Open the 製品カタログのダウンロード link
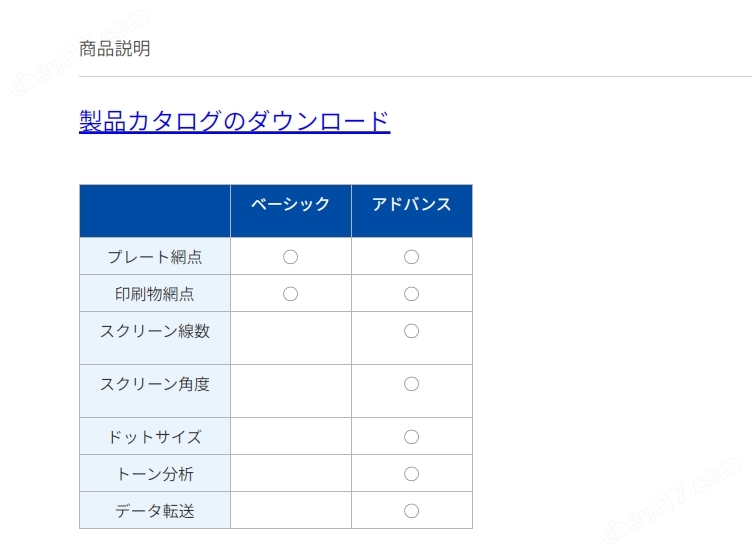This screenshot has width=752, height=555. click(235, 121)
